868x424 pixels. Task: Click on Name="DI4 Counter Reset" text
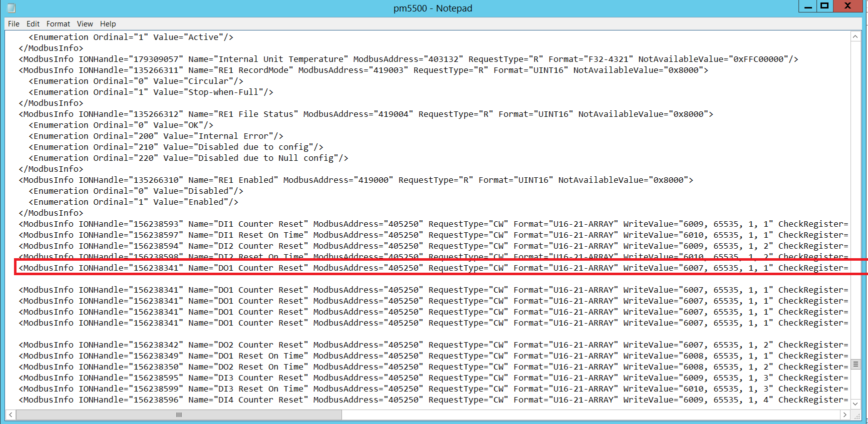tap(248, 400)
